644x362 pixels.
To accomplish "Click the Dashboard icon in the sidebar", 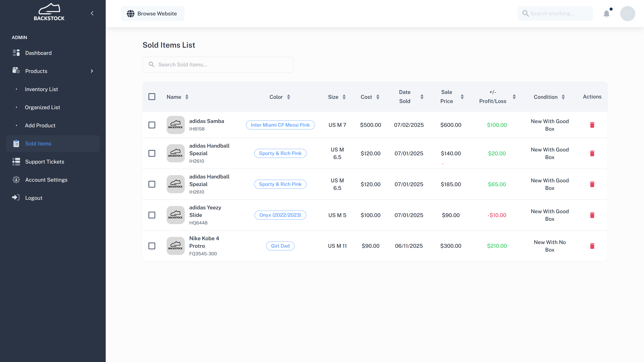I will (16, 53).
